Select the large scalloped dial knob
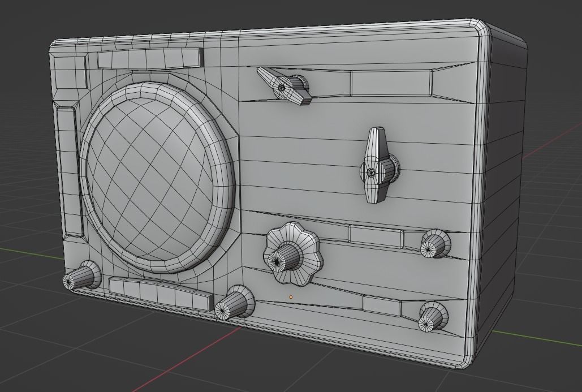 click(292, 254)
